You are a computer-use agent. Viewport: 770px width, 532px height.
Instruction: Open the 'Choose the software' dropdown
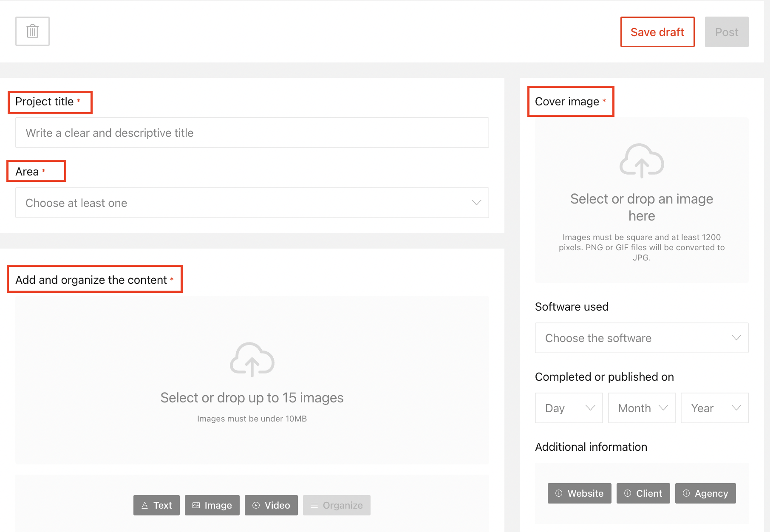point(642,338)
